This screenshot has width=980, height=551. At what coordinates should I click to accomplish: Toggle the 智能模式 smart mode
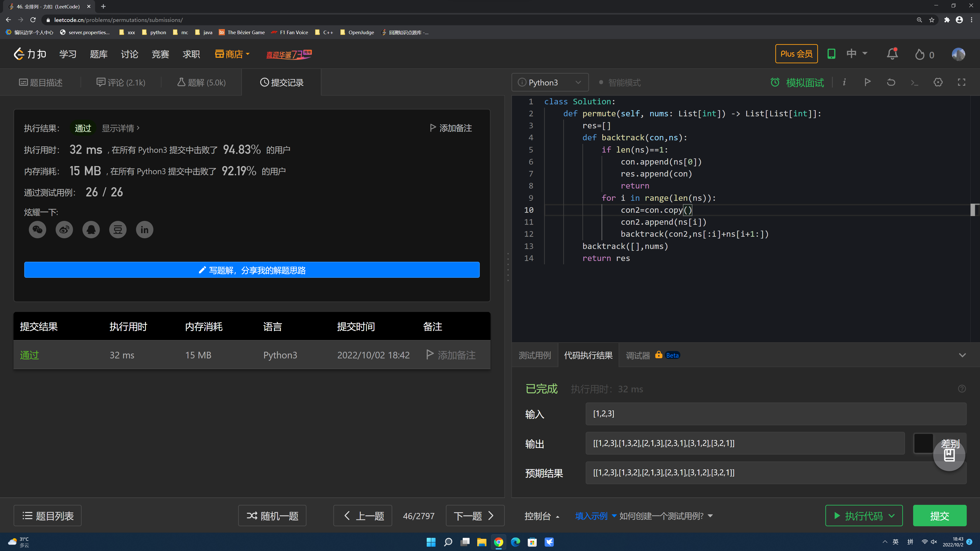(x=620, y=82)
